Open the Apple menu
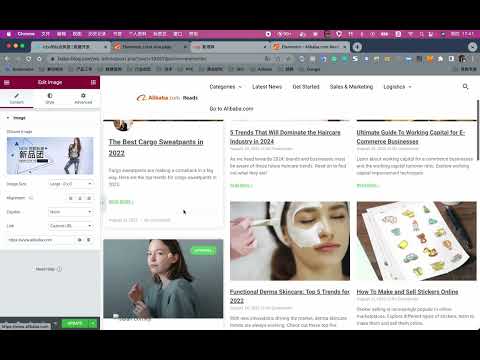The height and width of the screenshot is (360, 480). 9,34
